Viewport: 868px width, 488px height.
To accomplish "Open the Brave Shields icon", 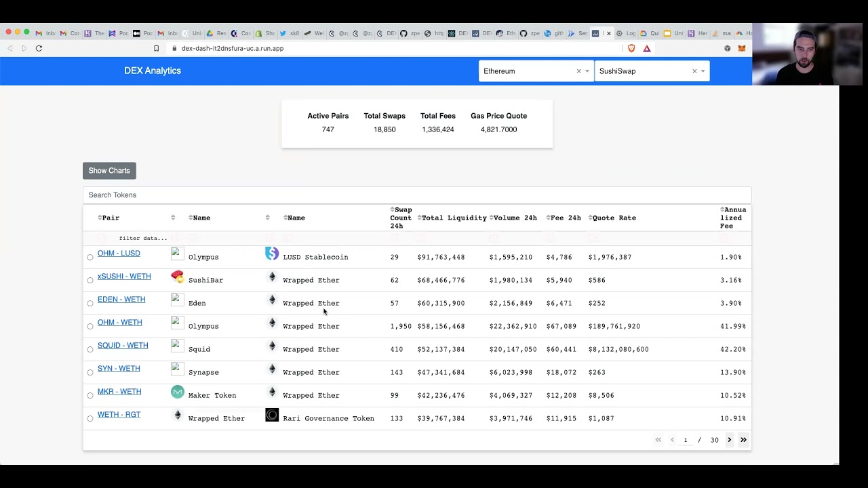I will (632, 49).
